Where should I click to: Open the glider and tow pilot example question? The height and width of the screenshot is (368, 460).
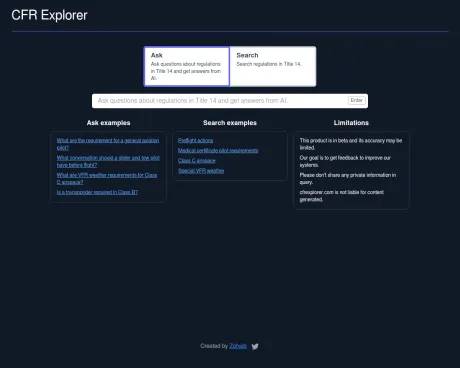point(108,161)
